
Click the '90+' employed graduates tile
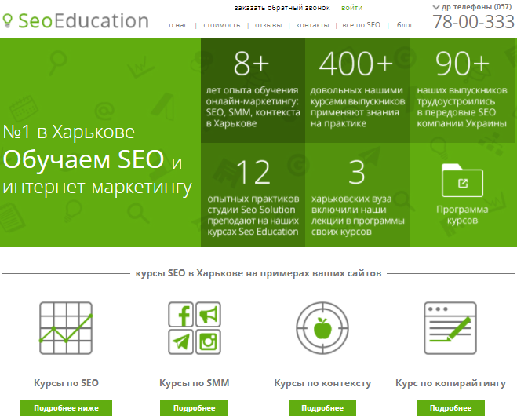click(462, 90)
